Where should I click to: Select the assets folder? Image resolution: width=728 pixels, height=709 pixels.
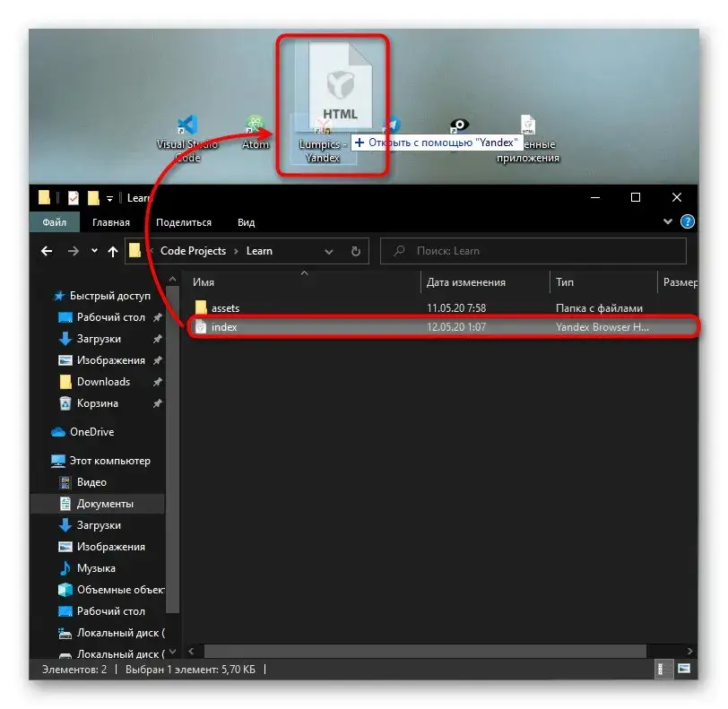[225, 307]
